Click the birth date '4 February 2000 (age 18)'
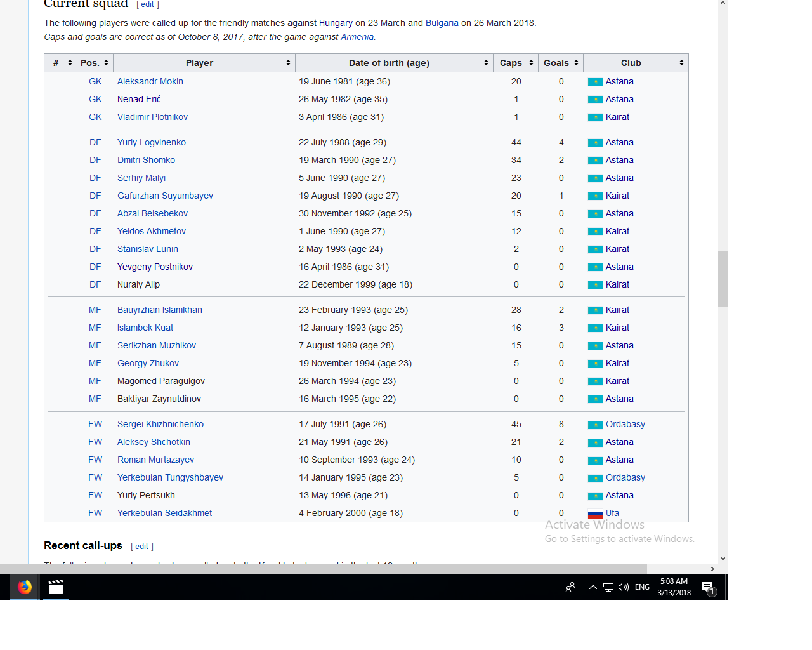This screenshot has width=812, height=650. tap(351, 513)
